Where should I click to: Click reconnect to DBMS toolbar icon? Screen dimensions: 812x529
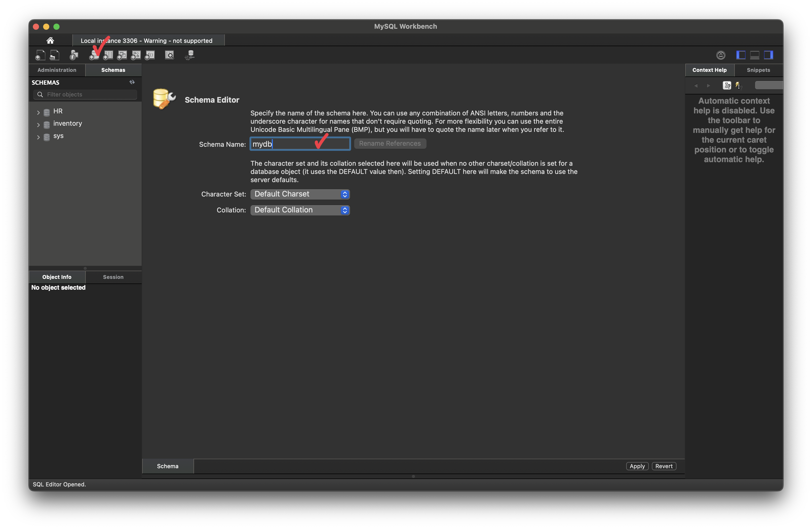[x=190, y=55]
